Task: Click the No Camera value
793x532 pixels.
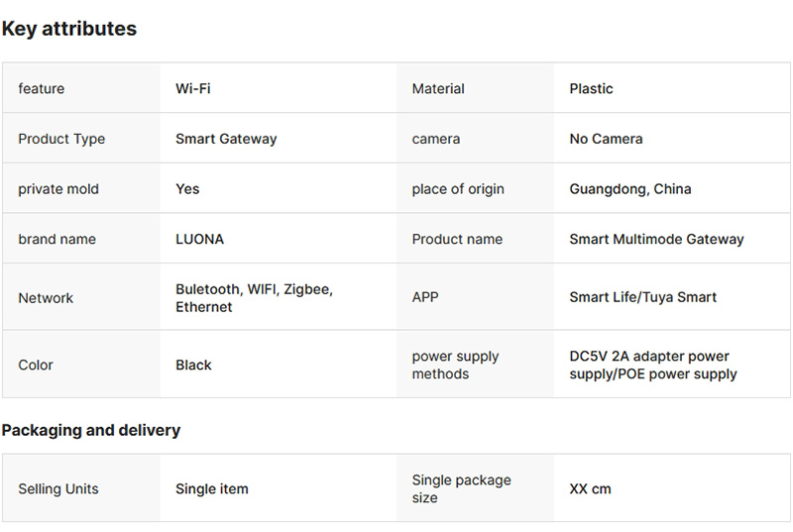Action: click(x=606, y=139)
